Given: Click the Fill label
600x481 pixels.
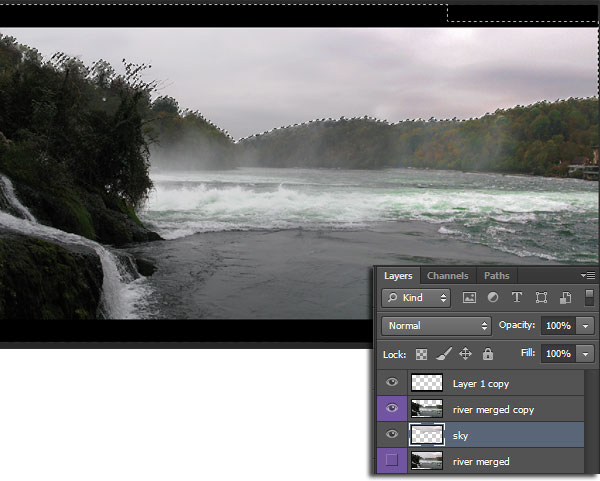Looking at the screenshot, I should (x=528, y=352).
